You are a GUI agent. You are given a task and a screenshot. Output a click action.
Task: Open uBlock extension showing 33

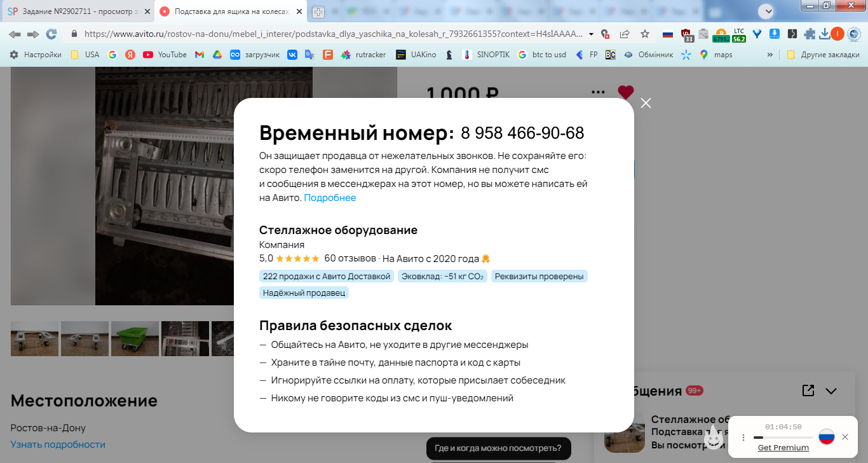(x=686, y=35)
